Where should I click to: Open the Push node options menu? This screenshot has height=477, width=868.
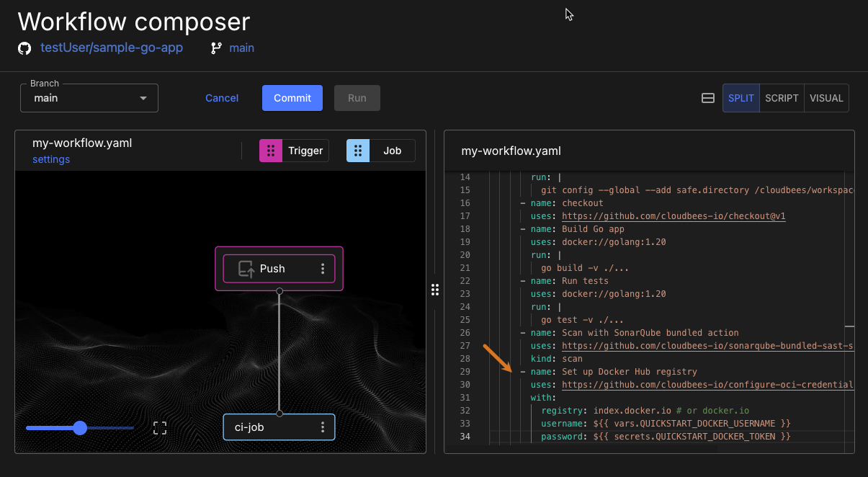pos(322,268)
